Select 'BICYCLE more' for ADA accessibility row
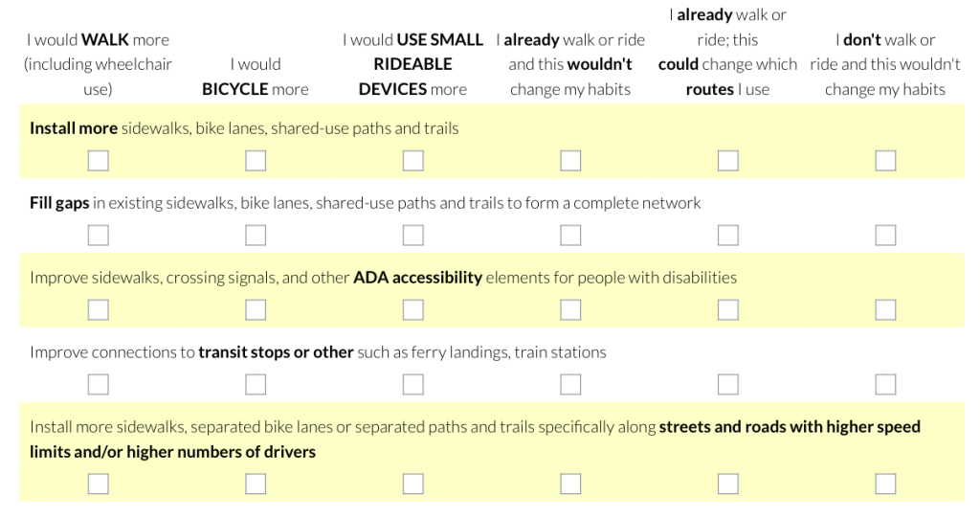This screenshot has width=980, height=520. point(256,309)
